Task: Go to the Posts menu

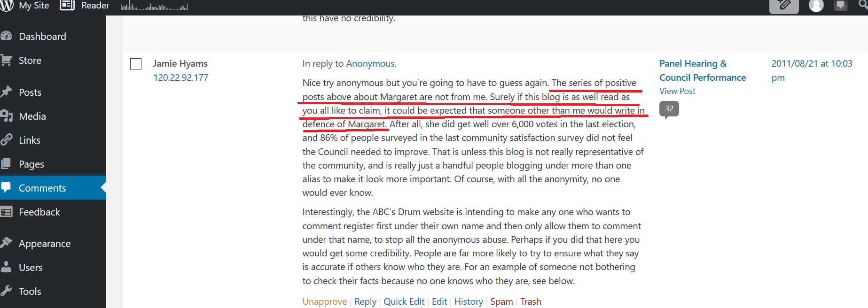Action: coord(30,92)
